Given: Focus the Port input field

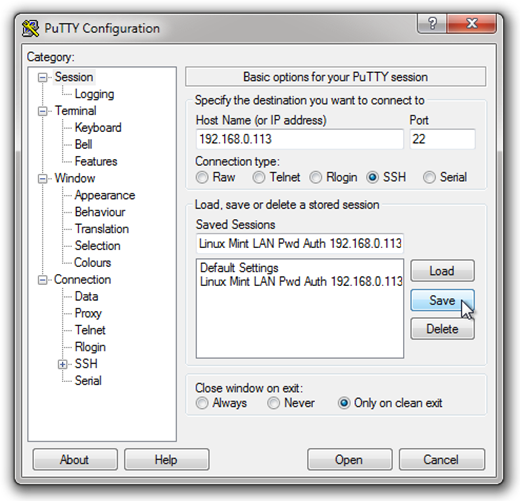Looking at the screenshot, I should tap(442, 139).
